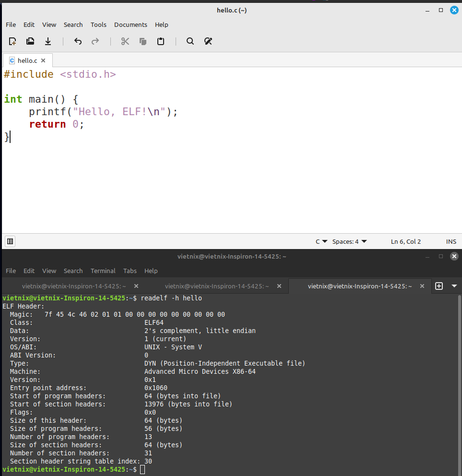Maximize the hello.c editor window
The image size is (462, 476).
click(441, 11)
